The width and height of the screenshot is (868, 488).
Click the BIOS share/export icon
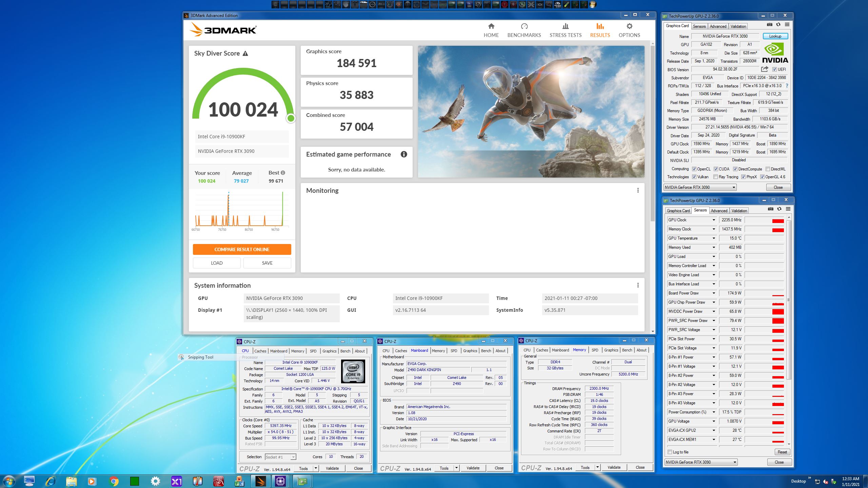(x=764, y=69)
